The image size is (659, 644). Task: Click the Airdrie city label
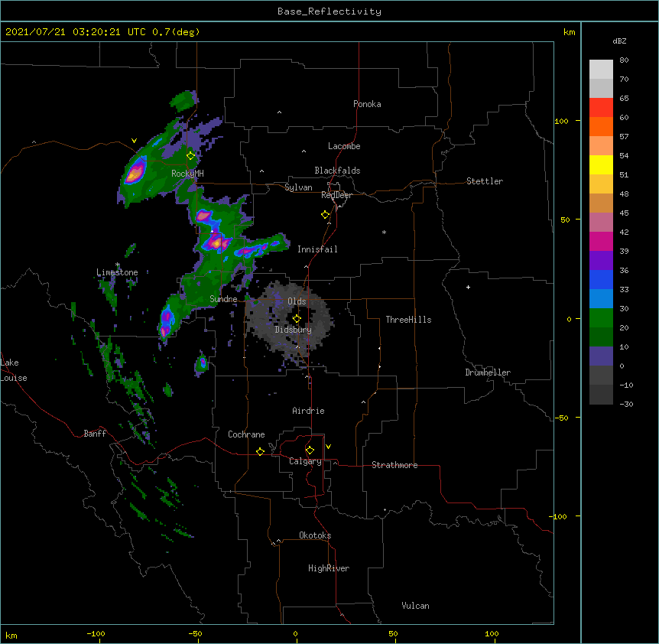308,411
